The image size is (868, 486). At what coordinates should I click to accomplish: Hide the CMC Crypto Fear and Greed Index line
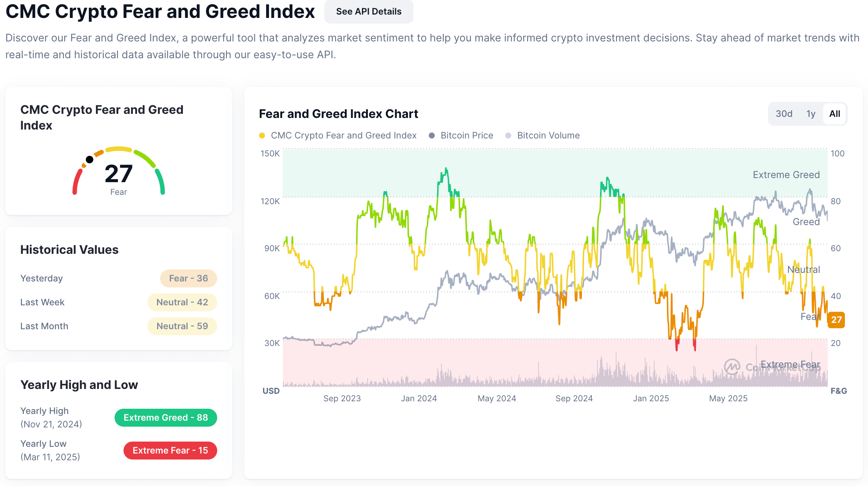(x=343, y=135)
